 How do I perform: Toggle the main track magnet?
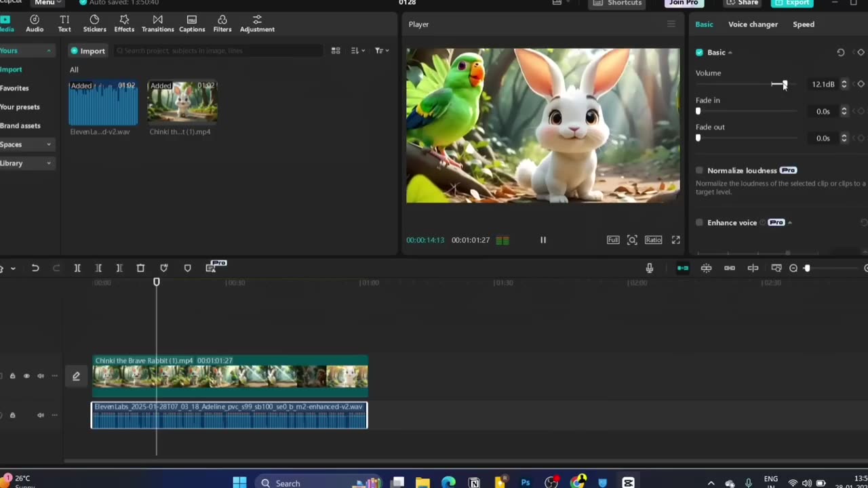pyautogui.click(x=683, y=268)
